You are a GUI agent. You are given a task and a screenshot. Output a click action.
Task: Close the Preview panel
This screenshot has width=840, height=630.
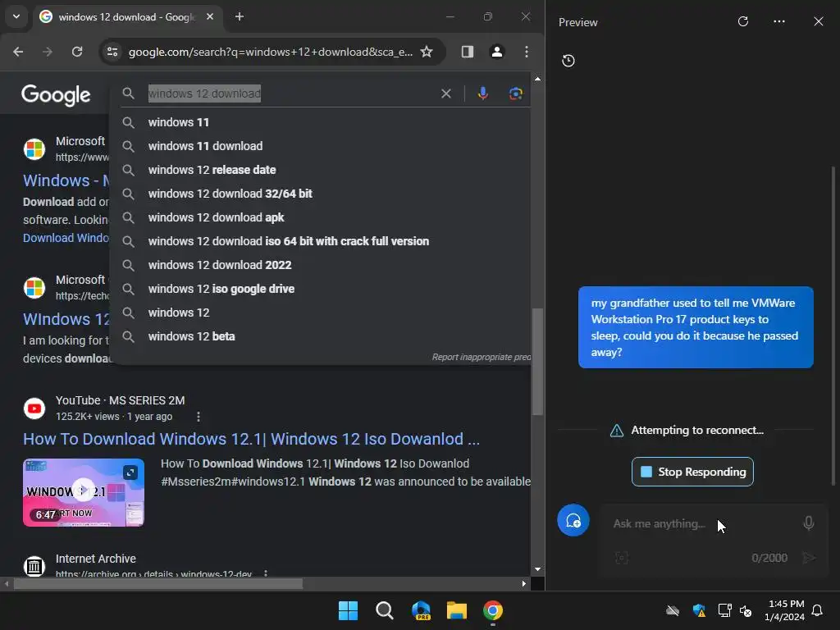coord(818,21)
